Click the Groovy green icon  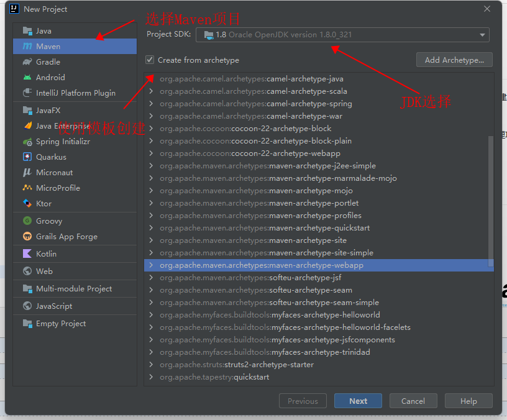click(27, 221)
